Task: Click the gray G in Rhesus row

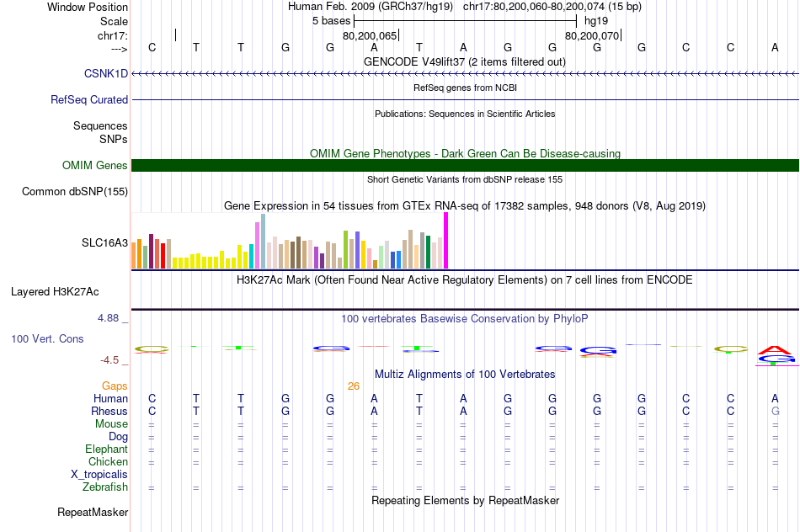Action: 775,411
